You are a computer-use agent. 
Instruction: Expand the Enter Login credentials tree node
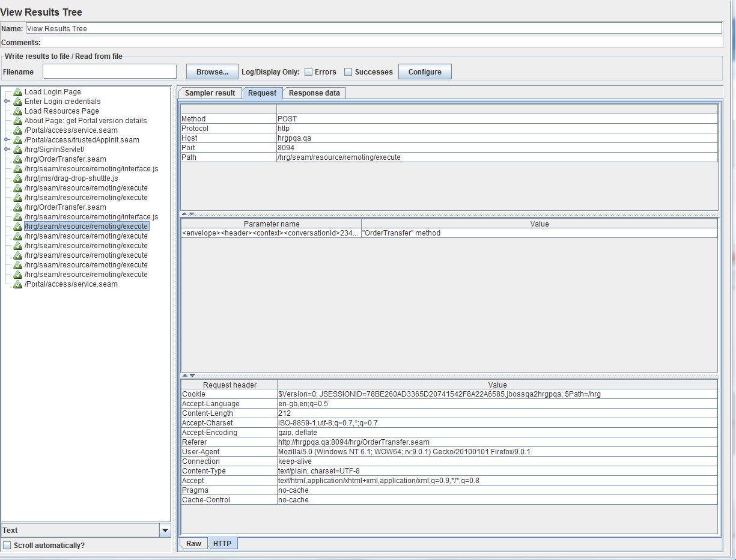(7, 102)
